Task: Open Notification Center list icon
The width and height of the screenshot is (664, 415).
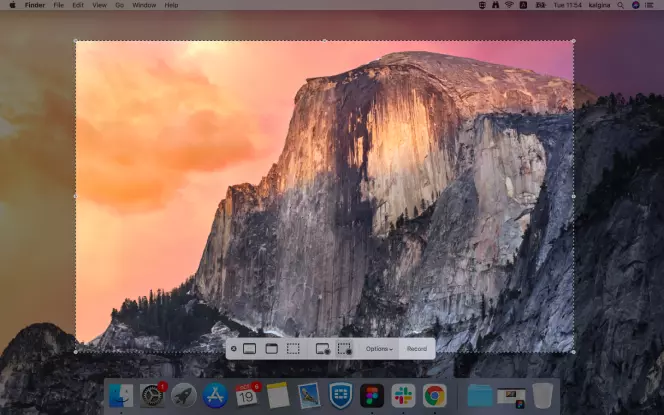Action: coord(649,5)
